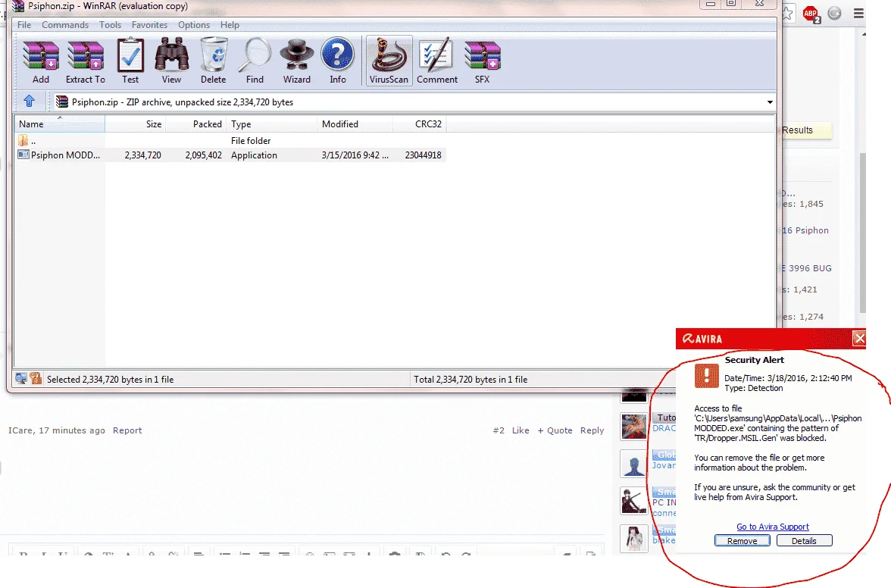Click 'Selected 2,334,720 bytes in 1 file' status
This screenshot has width=891, height=588.
[111, 380]
